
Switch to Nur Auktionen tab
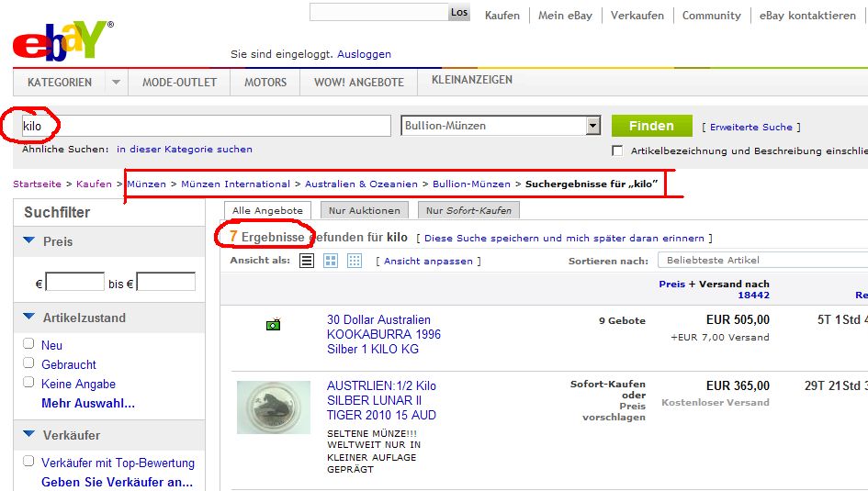(365, 210)
